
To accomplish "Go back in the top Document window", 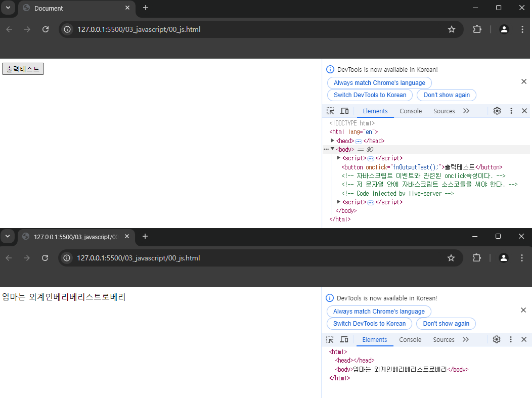I will (9, 29).
